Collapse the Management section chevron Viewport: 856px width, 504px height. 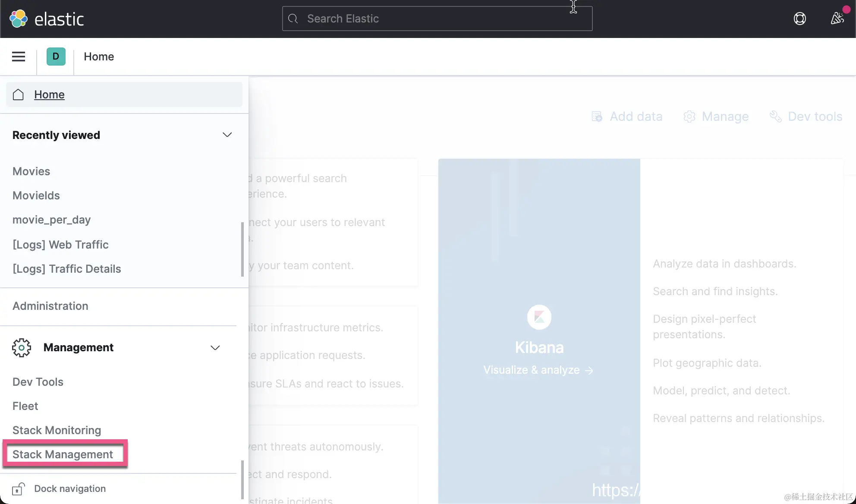(x=215, y=348)
